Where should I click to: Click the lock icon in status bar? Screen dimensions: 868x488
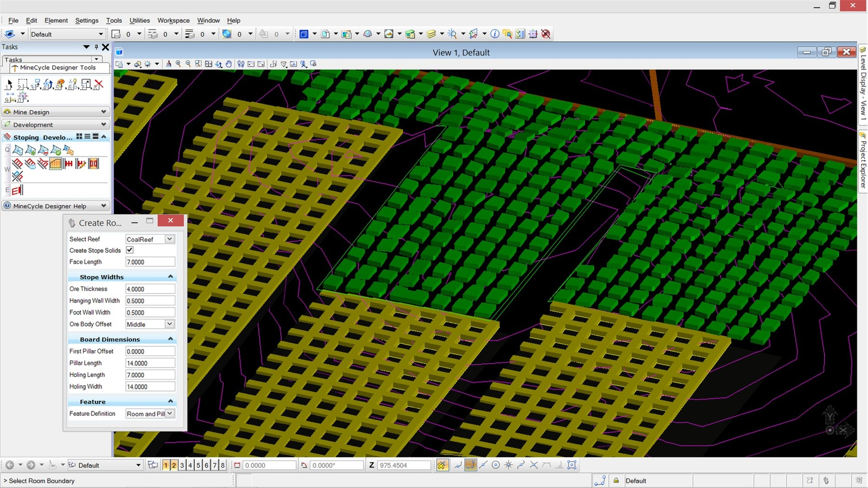(616, 480)
